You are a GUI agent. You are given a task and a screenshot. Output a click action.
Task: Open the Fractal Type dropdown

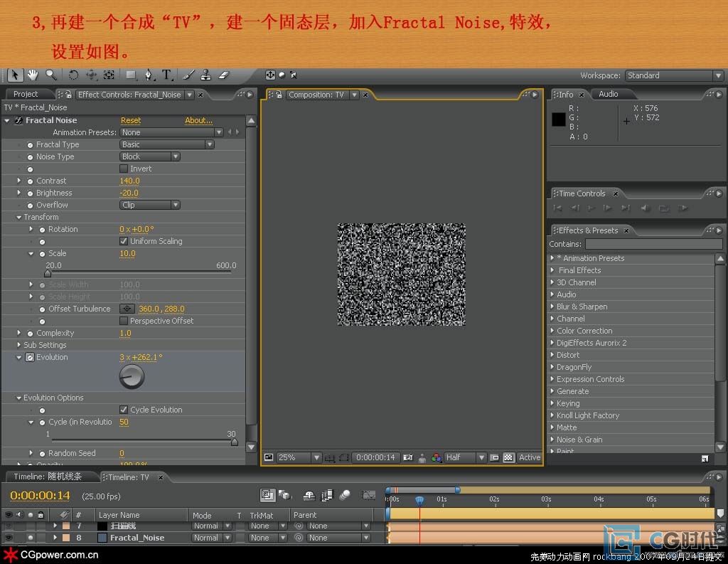click(166, 144)
